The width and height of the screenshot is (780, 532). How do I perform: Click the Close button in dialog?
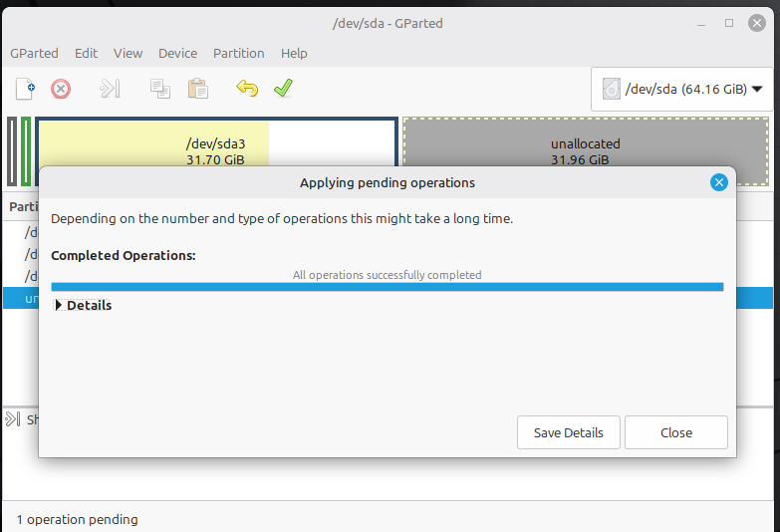[x=676, y=432]
